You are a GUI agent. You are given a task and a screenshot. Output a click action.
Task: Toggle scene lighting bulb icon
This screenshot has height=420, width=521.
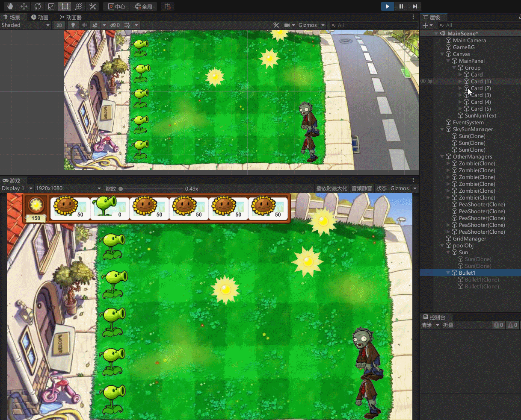click(73, 25)
